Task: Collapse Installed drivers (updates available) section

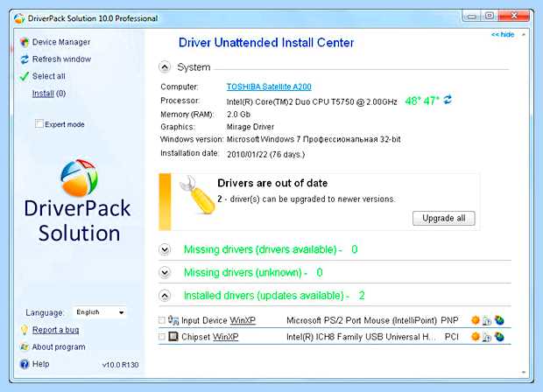Action: 165,296
